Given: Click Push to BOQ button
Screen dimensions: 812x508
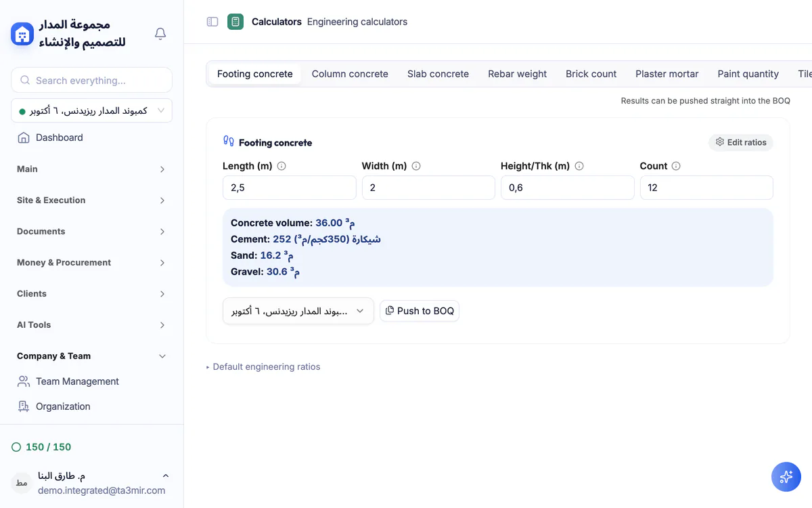Looking at the screenshot, I should point(420,311).
